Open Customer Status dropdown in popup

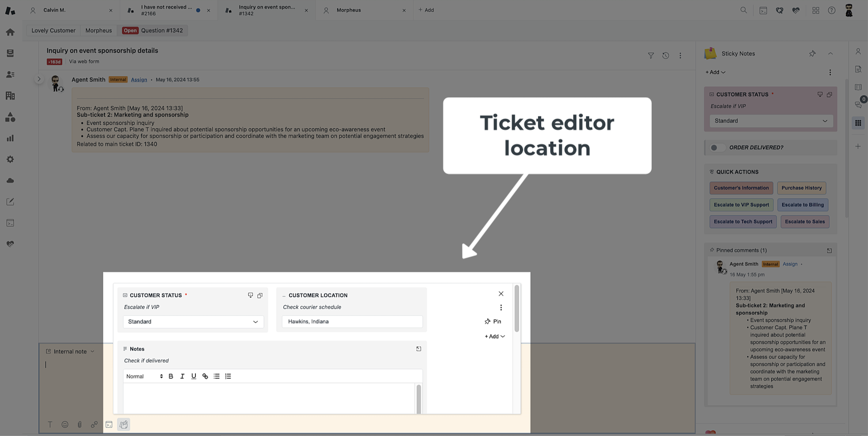193,322
